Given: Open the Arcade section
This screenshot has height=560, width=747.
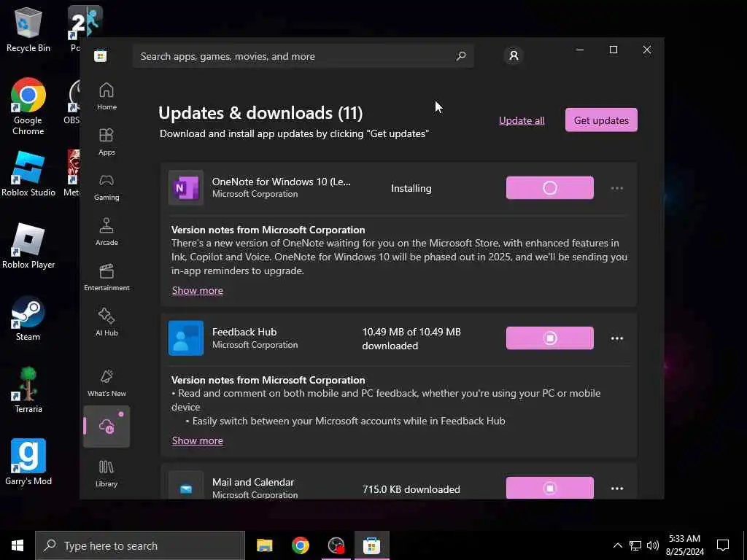Looking at the screenshot, I should pyautogui.click(x=107, y=232).
